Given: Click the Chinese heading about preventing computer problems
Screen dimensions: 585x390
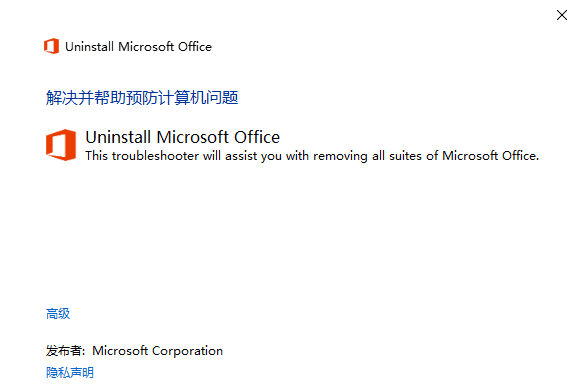Looking at the screenshot, I should click(142, 98).
